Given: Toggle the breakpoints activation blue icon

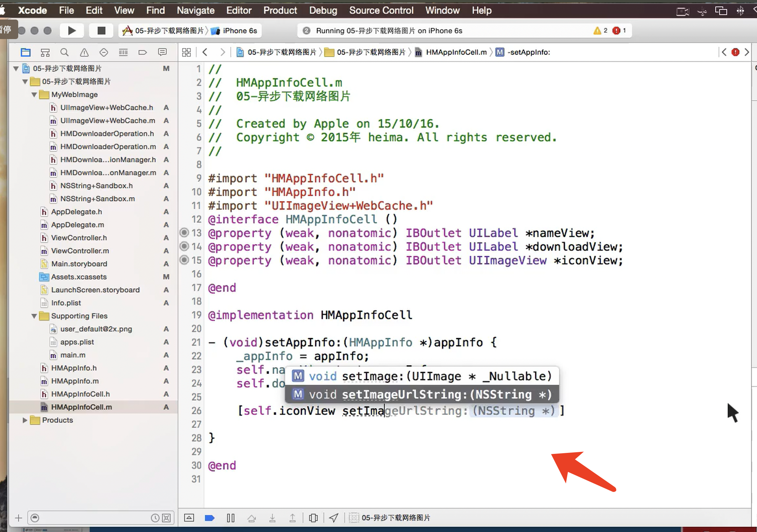Looking at the screenshot, I should tap(210, 518).
